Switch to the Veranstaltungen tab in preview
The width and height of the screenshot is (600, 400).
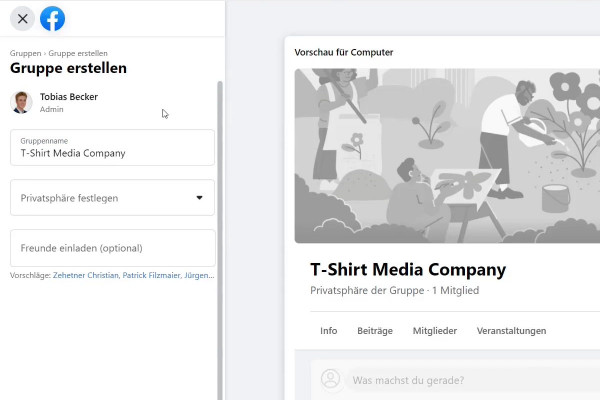511,331
